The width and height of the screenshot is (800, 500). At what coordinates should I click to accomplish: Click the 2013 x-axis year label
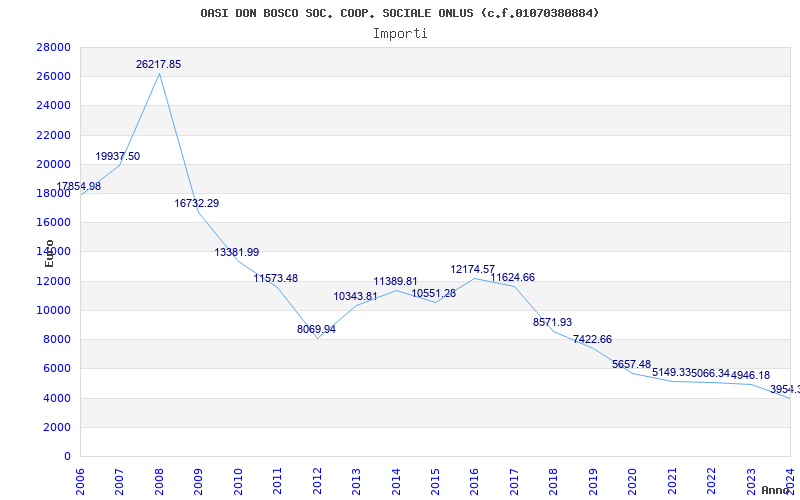pyautogui.click(x=356, y=481)
